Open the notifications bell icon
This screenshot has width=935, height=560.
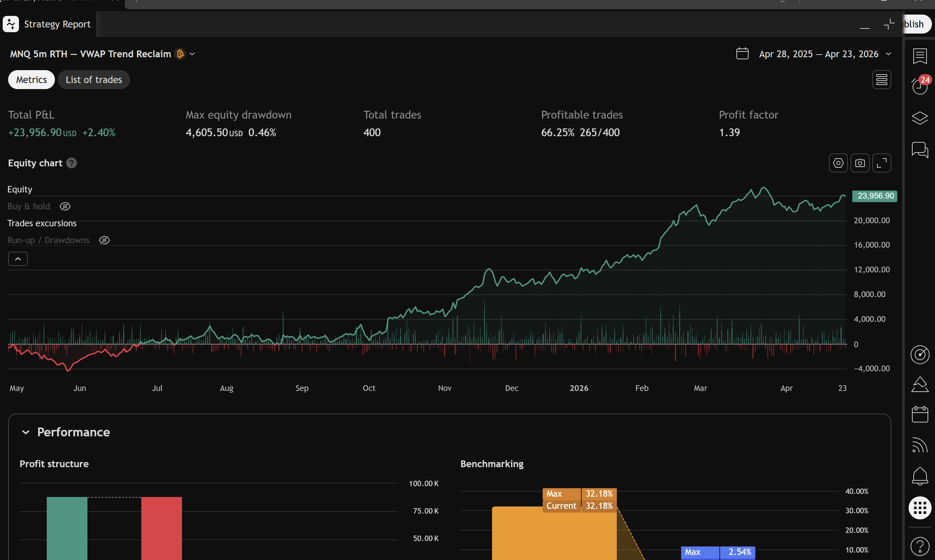pyautogui.click(x=919, y=476)
